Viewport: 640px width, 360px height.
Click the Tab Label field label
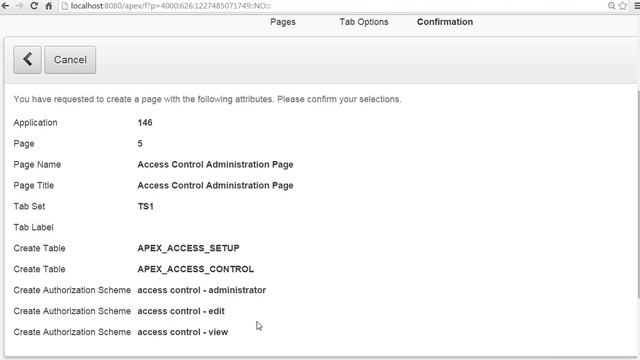click(x=33, y=227)
